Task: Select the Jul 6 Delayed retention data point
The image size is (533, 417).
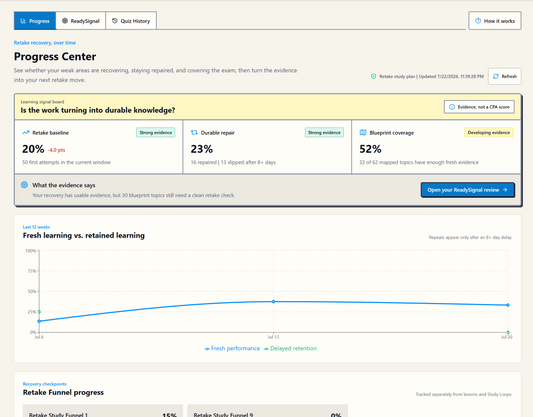Action: coord(39,312)
